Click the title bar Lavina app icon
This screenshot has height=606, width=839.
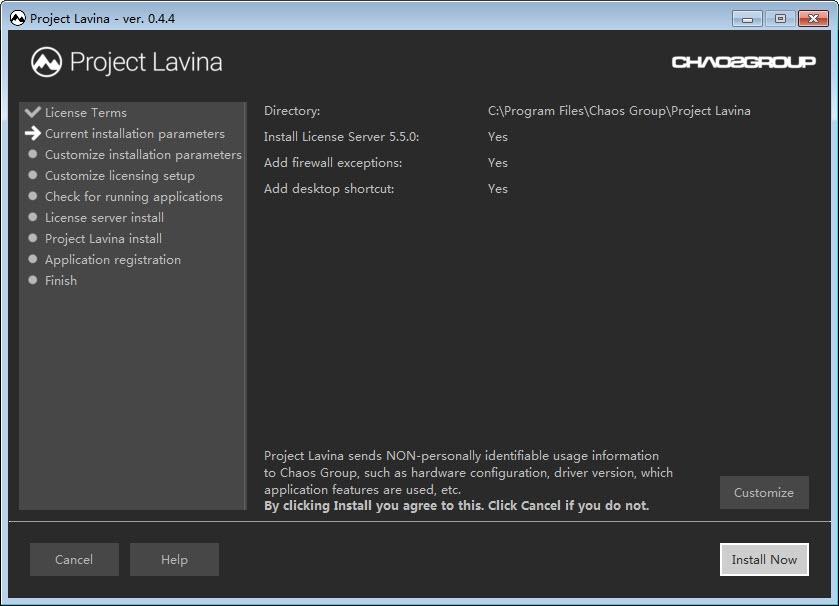[18, 19]
